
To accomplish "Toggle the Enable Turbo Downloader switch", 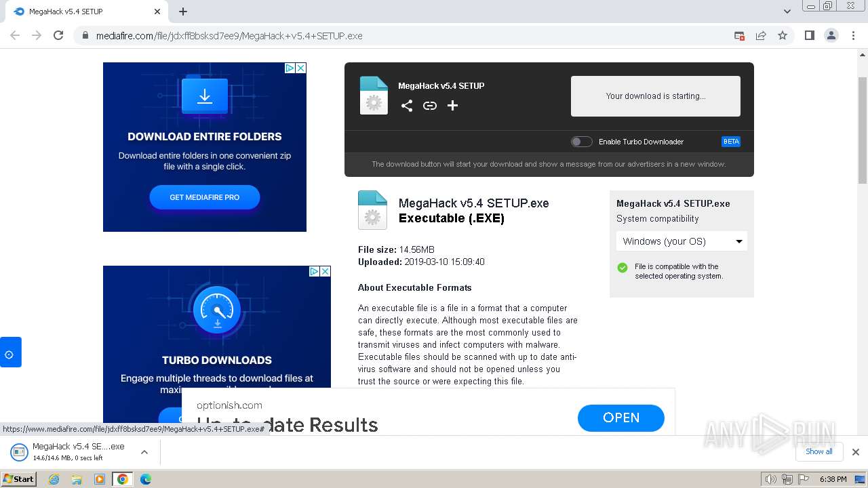I will pos(581,142).
